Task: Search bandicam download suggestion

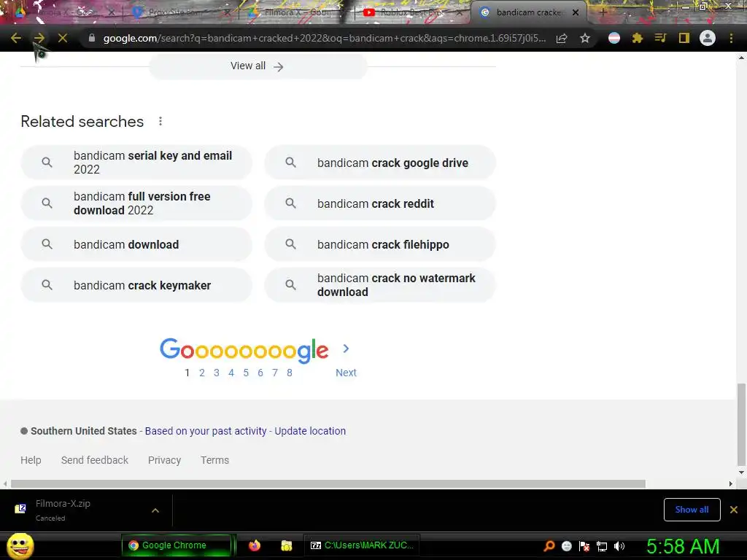Action: click(136, 244)
